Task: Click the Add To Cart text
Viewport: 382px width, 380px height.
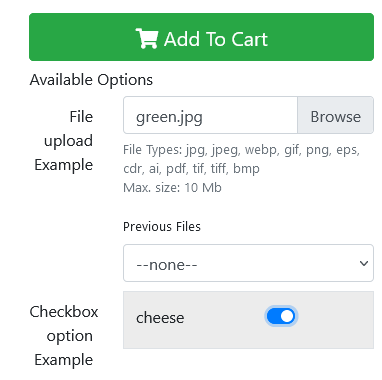Action: 216,39
